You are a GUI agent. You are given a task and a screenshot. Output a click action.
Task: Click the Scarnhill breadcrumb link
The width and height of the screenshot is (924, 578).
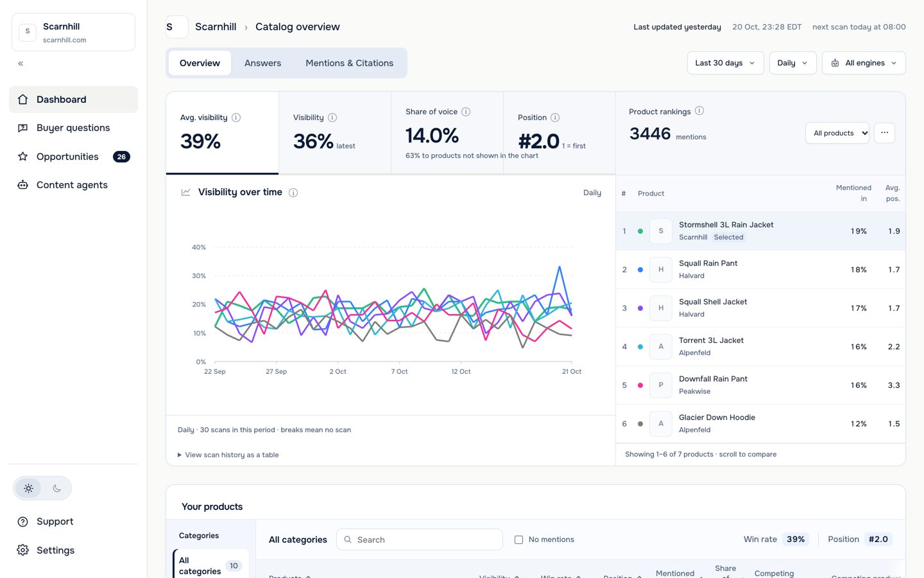point(216,27)
